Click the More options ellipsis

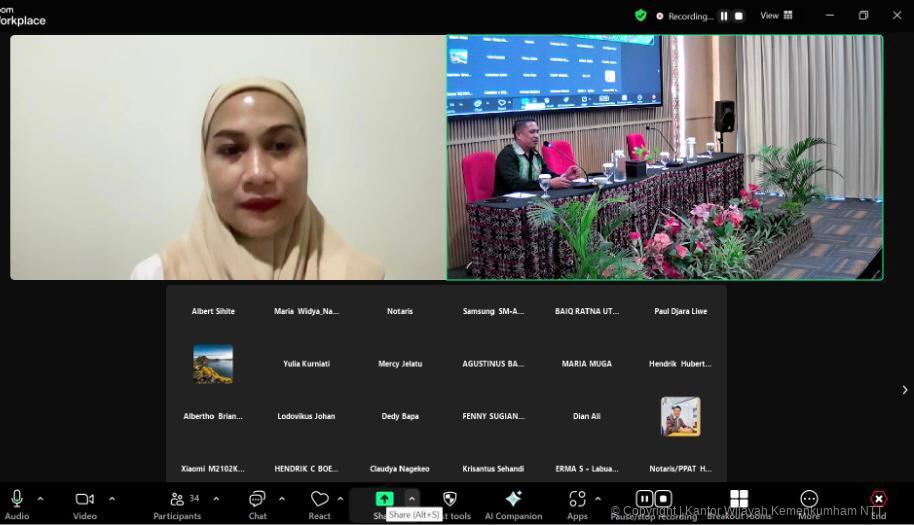coord(809,499)
